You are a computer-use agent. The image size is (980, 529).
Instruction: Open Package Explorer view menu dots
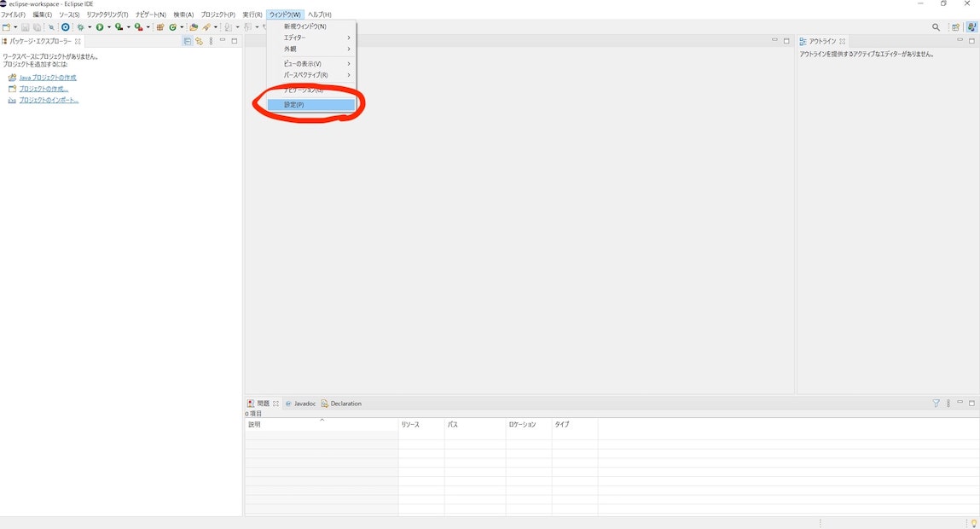[x=212, y=41]
